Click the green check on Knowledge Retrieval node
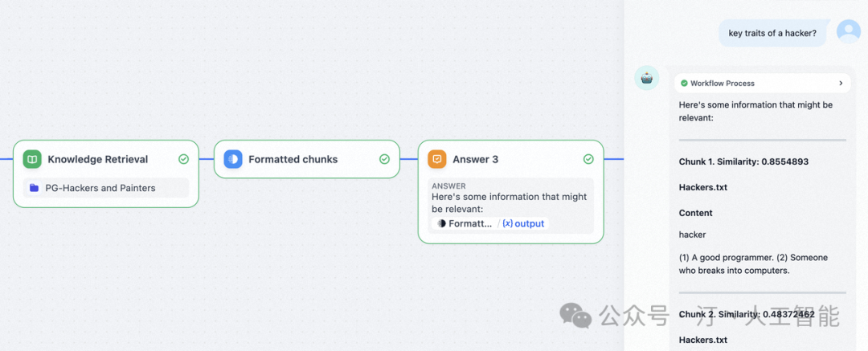 point(183,159)
